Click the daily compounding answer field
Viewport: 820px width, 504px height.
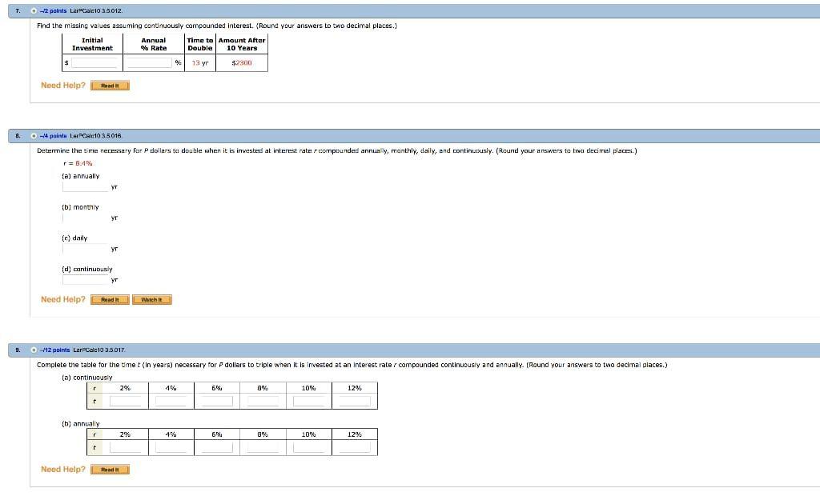click(x=86, y=249)
